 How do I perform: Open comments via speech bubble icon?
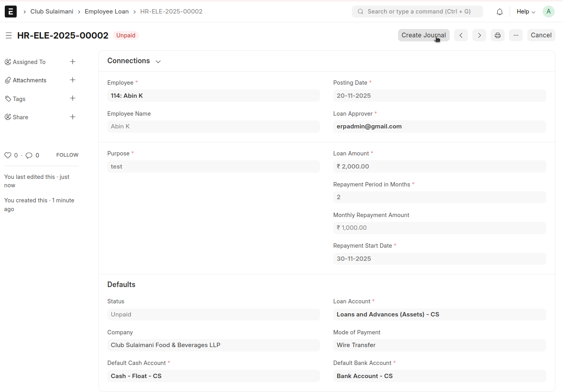pos(29,155)
